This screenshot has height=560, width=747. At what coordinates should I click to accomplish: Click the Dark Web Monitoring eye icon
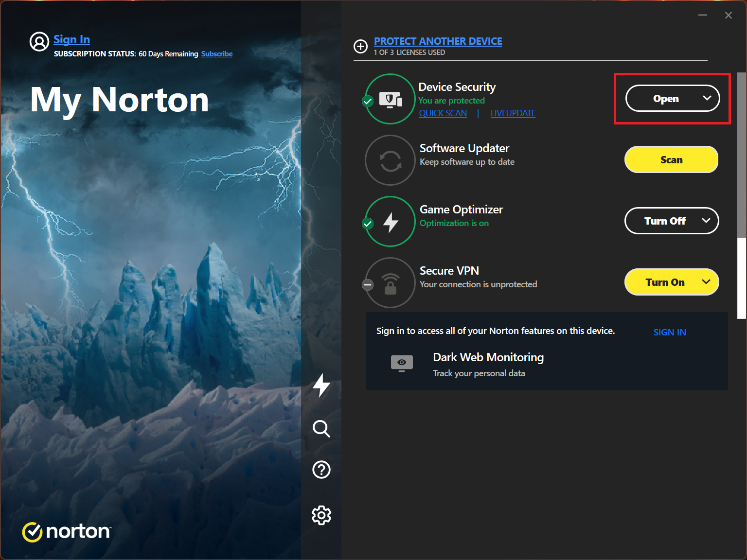(402, 363)
